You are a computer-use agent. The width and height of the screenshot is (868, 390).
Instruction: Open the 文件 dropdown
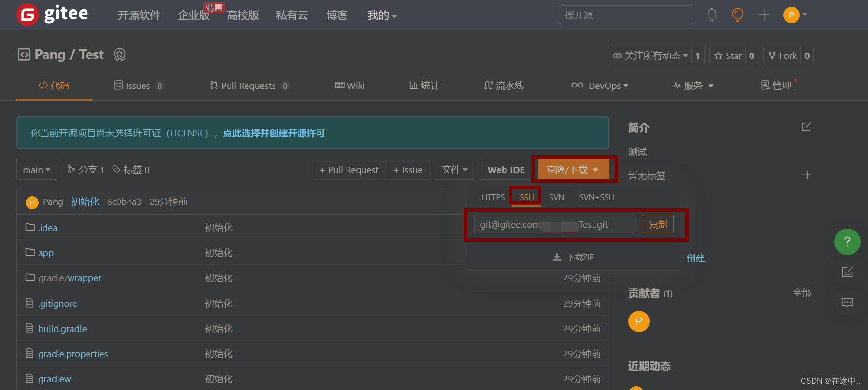(x=454, y=170)
